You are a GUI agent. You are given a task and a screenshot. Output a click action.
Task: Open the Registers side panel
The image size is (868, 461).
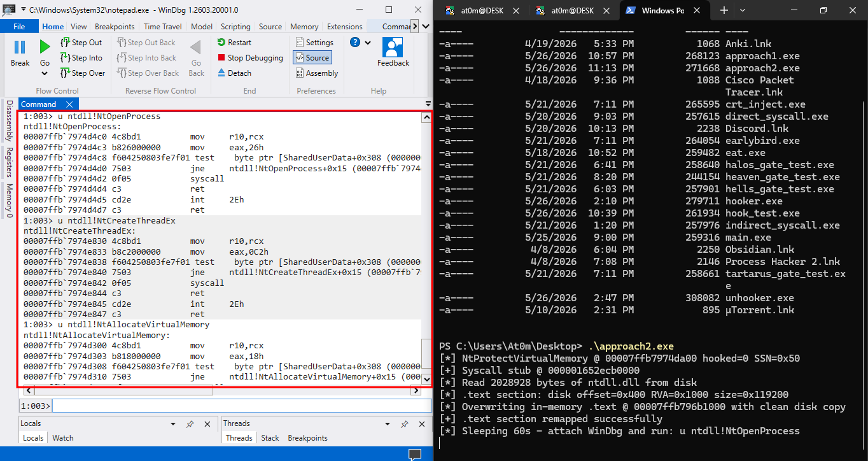[x=10, y=162]
